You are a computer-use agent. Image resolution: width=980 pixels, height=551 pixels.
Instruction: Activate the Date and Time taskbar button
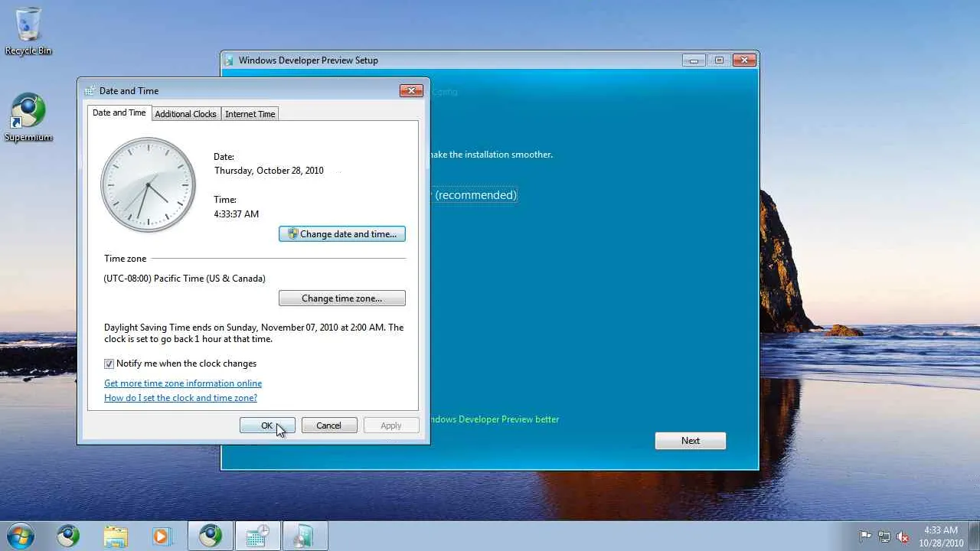click(257, 536)
